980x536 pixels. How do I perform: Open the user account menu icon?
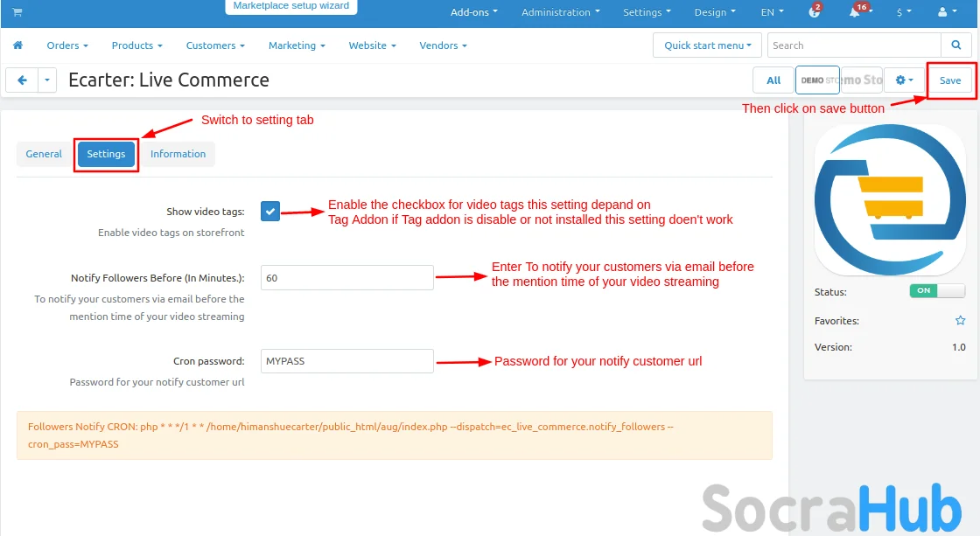click(948, 12)
